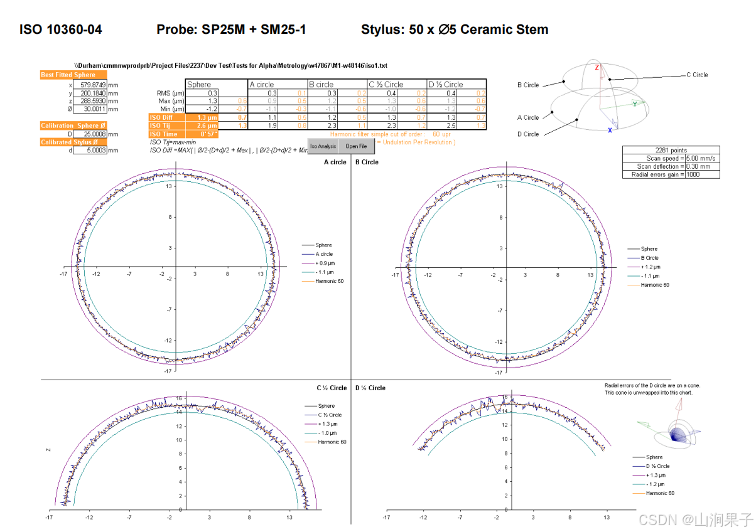
Task: Select the D ½ Circle legend entry
Action: (651, 466)
